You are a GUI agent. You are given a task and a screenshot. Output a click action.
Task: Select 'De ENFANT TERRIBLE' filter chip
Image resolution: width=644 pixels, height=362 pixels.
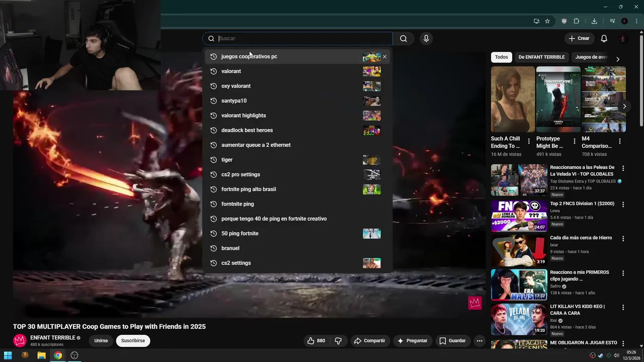[x=541, y=57]
